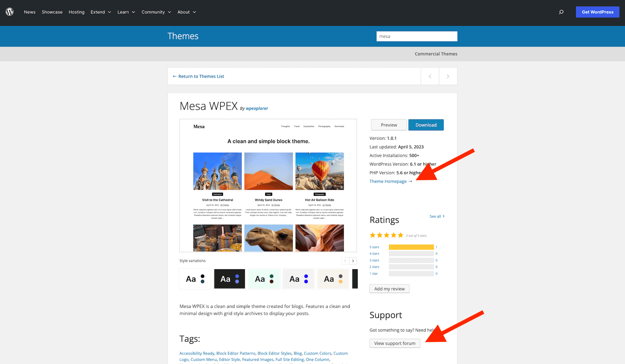This screenshot has height=364, width=625.
Task: Expand the Extend menu
Action: (x=101, y=12)
